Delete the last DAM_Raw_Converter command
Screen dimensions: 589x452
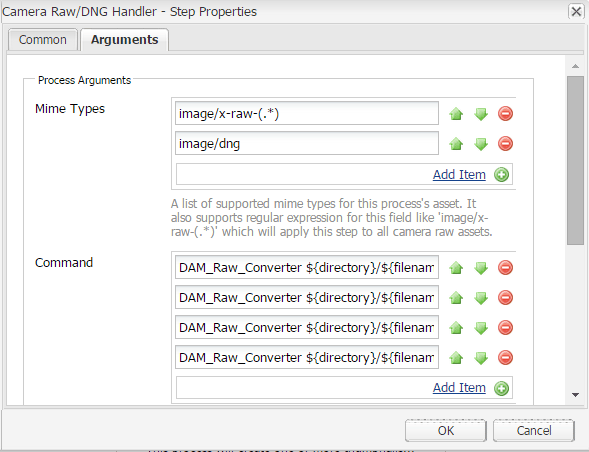pos(505,357)
